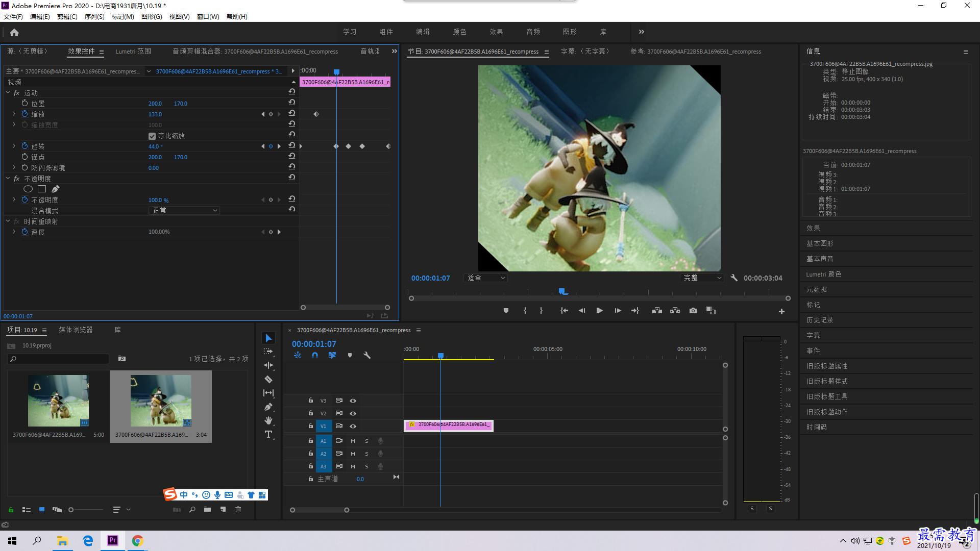The image size is (980, 551).
Task: Toggle animation stopwatch for 缩放
Action: point(24,114)
